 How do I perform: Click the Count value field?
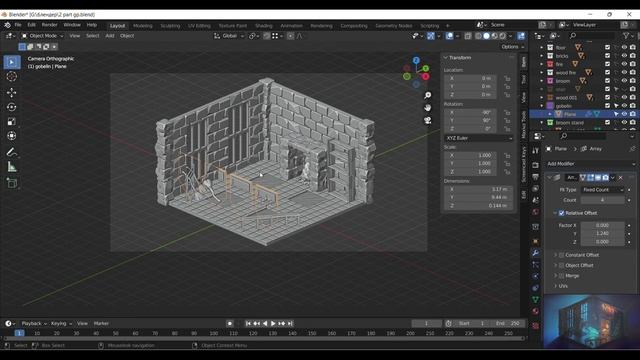click(602, 200)
